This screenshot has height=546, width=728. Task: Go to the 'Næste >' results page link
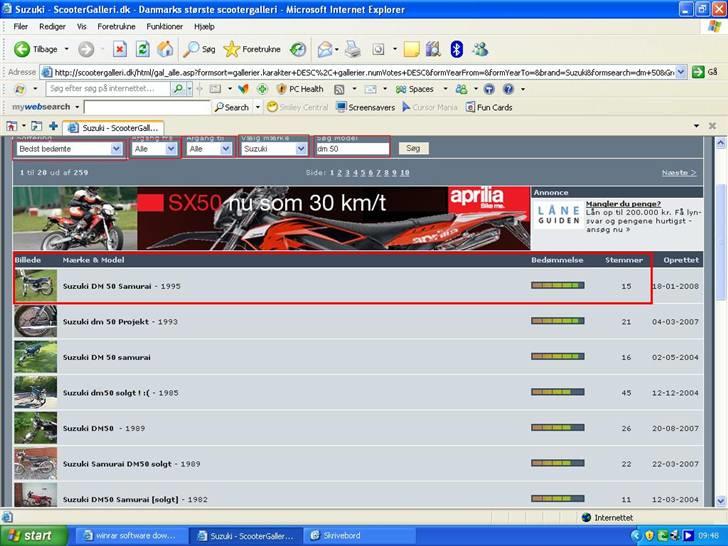[x=679, y=173]
